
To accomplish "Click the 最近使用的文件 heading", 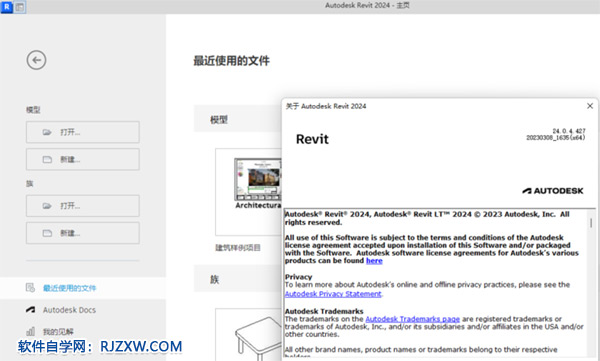I will 231,60.
